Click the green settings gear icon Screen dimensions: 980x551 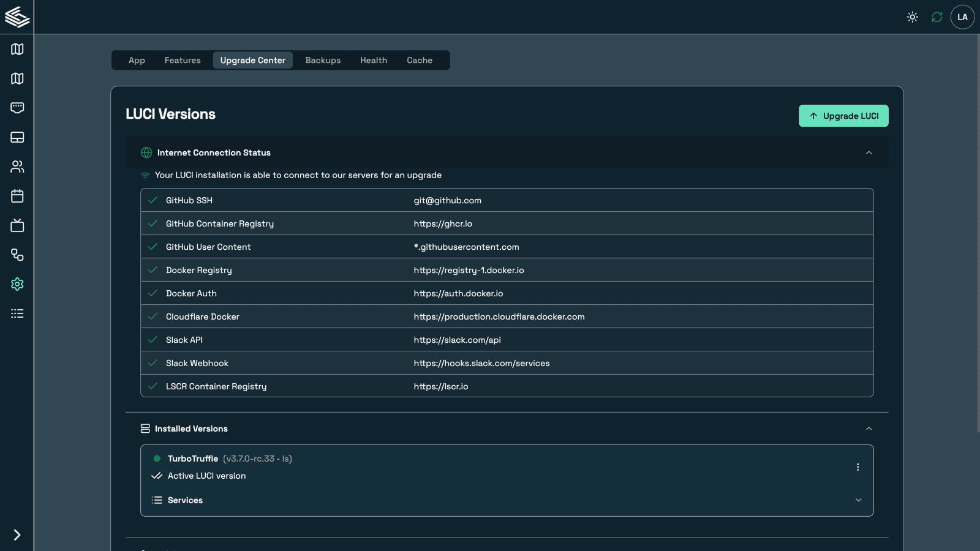pos(17,284)
